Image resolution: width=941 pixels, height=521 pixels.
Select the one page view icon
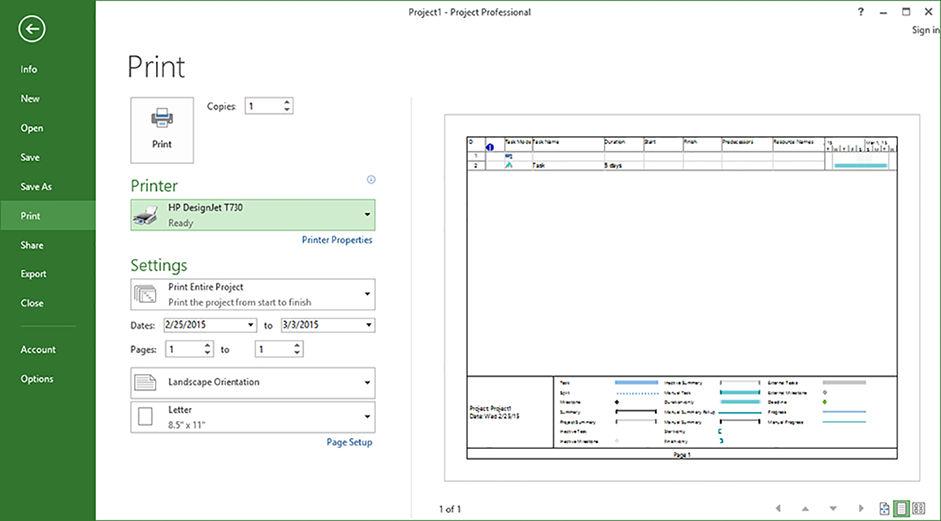tap(901, 508)
